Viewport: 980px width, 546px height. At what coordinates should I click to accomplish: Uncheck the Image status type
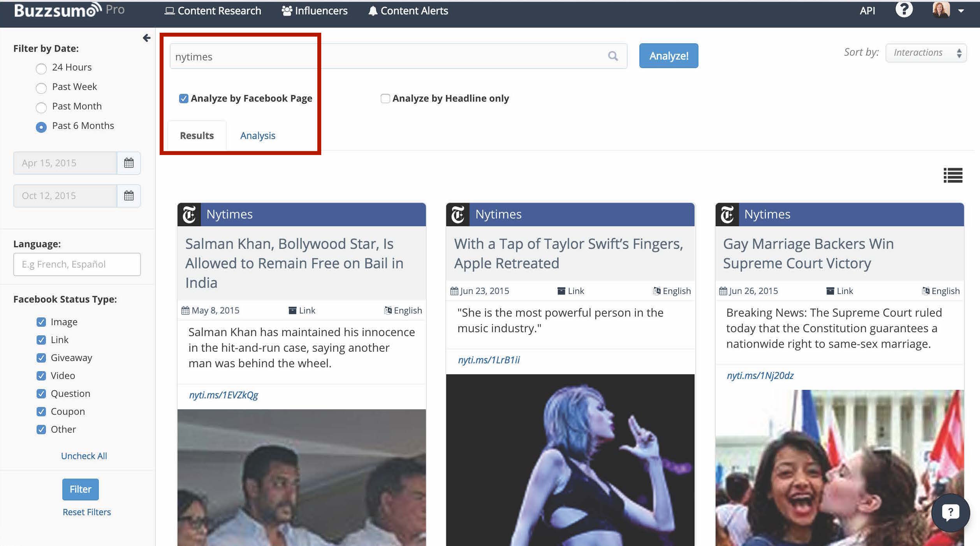pos(41,322)
